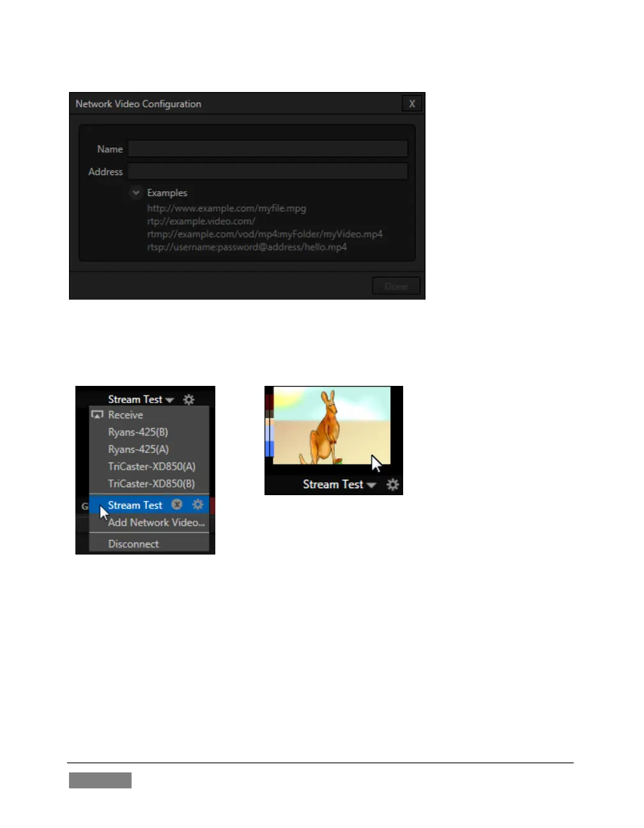This screenshot has height=828, width=644.
Task: Select the rtmp example address text
Action: click(x=264, y=234)
